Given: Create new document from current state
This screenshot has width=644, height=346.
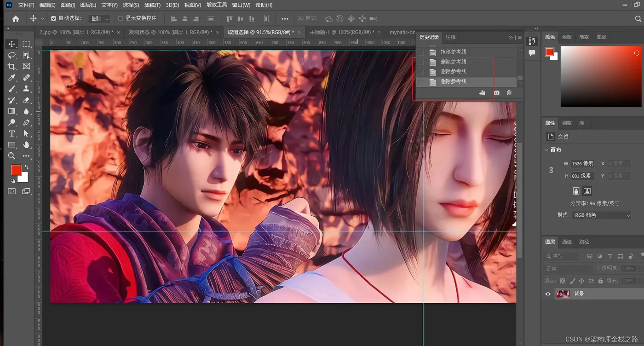Looking at the screenshot, I should pos(482,93).
